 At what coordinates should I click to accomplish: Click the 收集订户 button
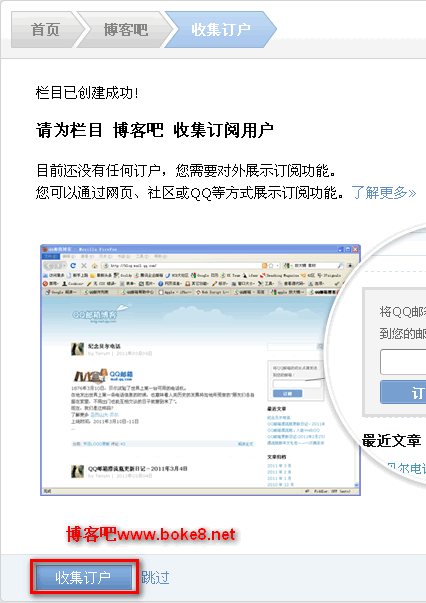click(x=84, y=577)
